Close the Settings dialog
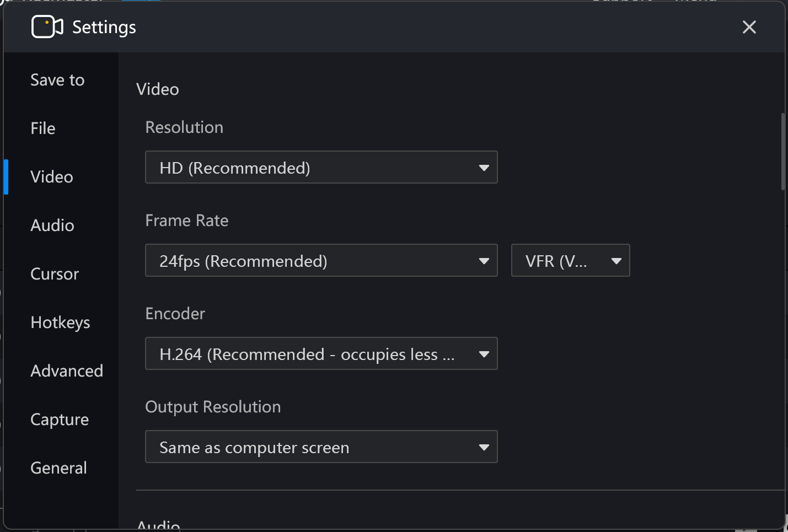Viewport: 788px width, 532px height. (749, 27)
